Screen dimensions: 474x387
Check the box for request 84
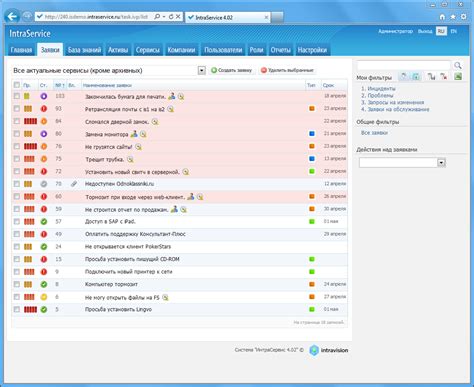[x=17, y=121]
